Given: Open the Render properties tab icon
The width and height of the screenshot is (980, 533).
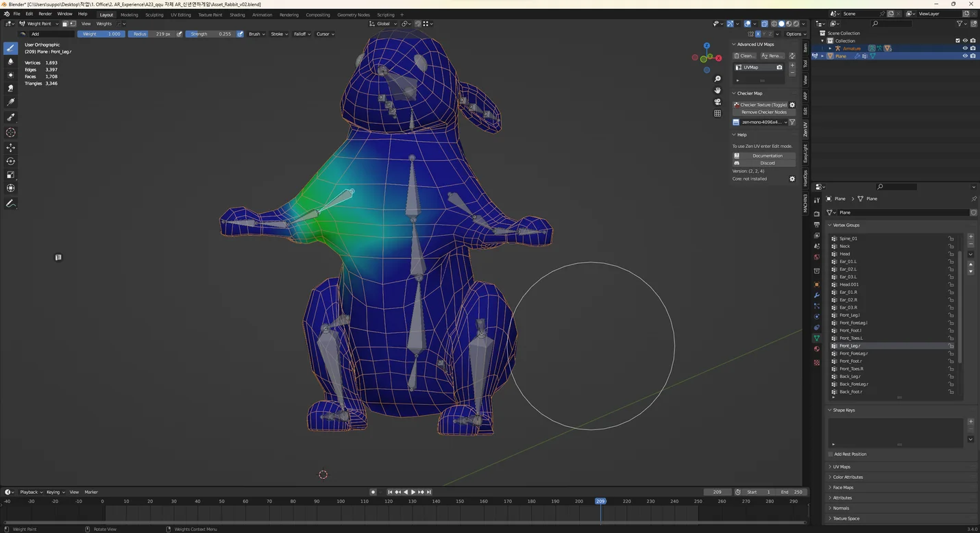Looking at the screenshot, I should tap(816, 214).
